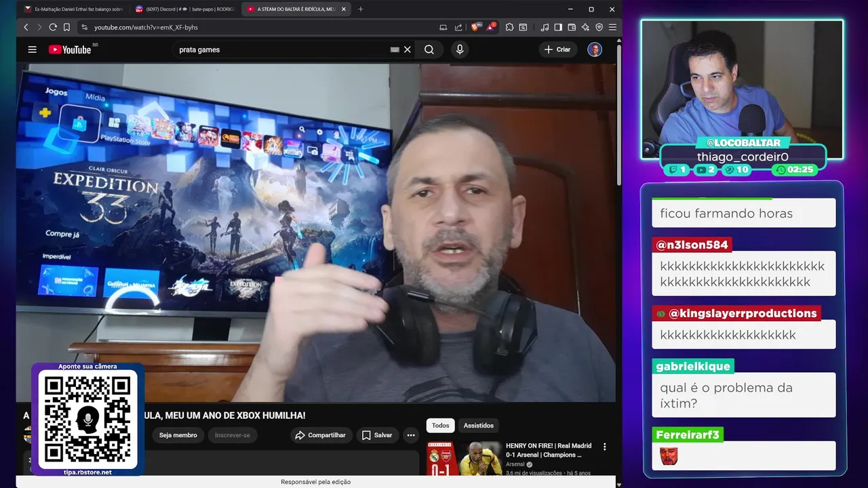Image resolution: width=868 pixels, height=488 pixels.
Task: Toggle the browser sidebar panel icon
Action: (558, 27)
